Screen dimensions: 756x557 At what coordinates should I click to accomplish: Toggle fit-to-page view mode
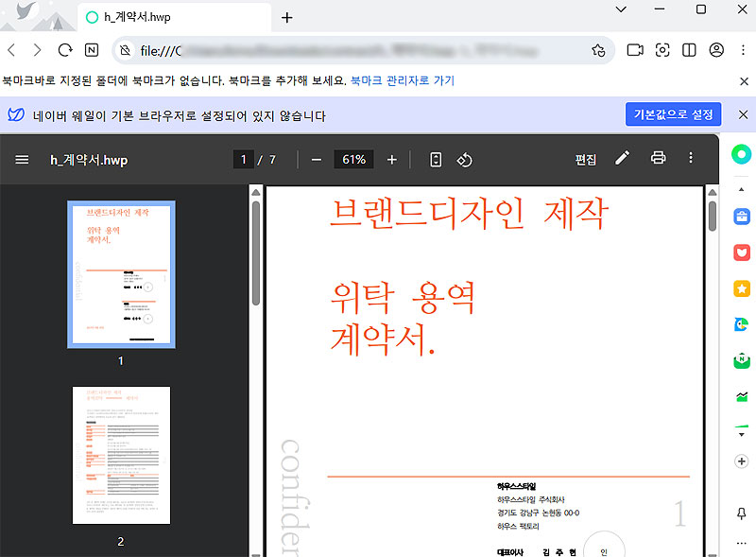[x=434, y=160]
